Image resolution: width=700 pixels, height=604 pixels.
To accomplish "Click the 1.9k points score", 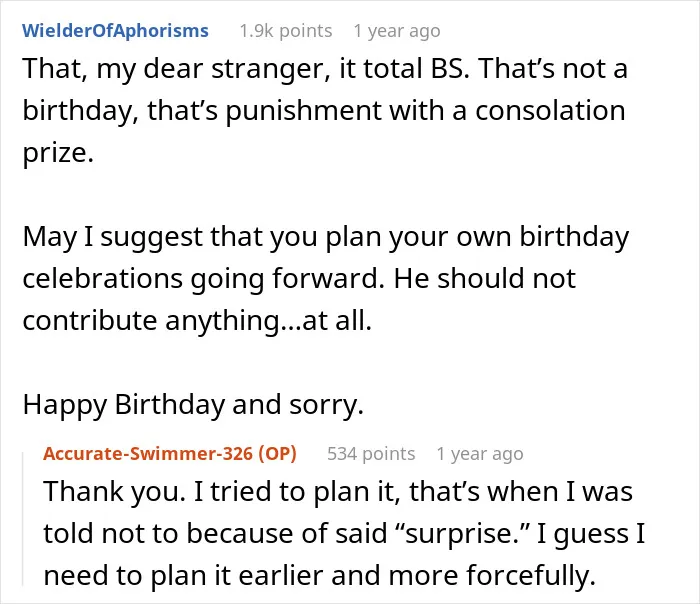I will (286, 31).
